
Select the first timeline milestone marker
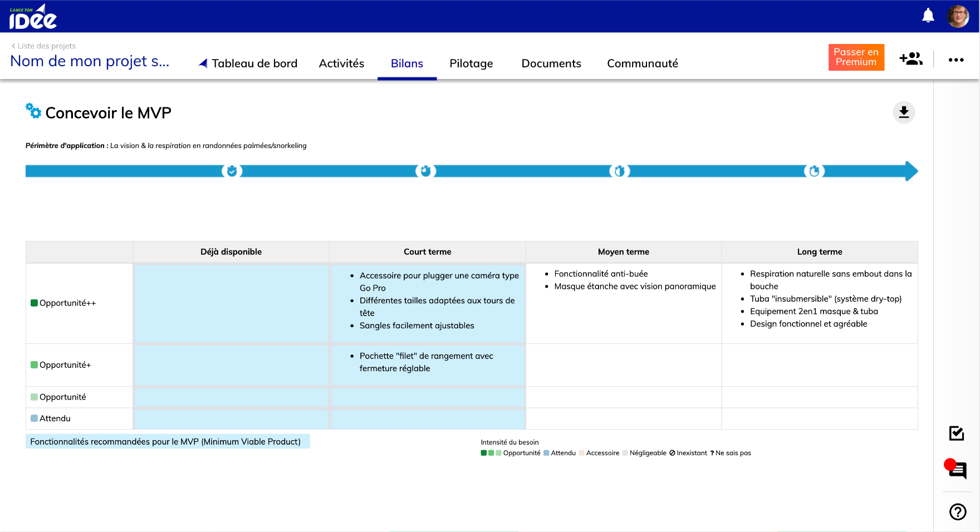pos(232,171)
